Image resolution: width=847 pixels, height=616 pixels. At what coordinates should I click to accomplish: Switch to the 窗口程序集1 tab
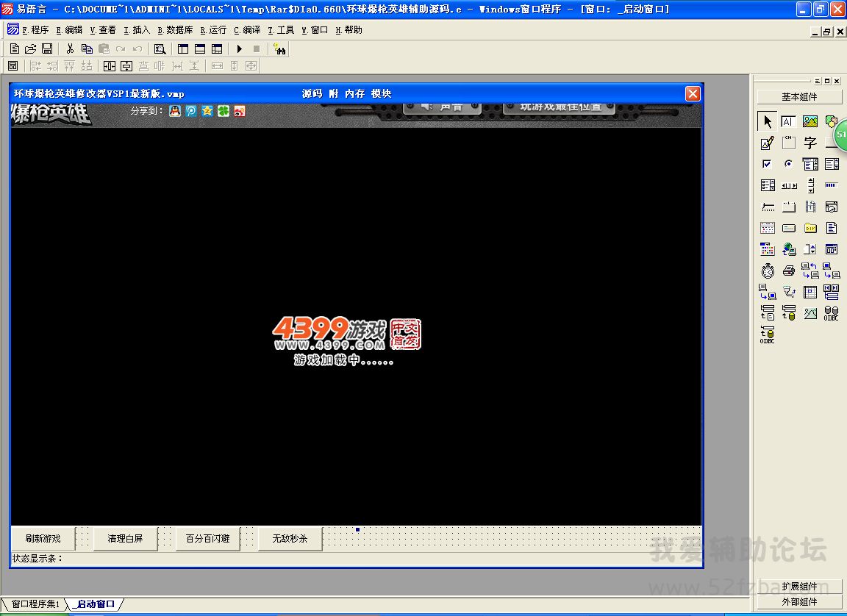(35, 604)
